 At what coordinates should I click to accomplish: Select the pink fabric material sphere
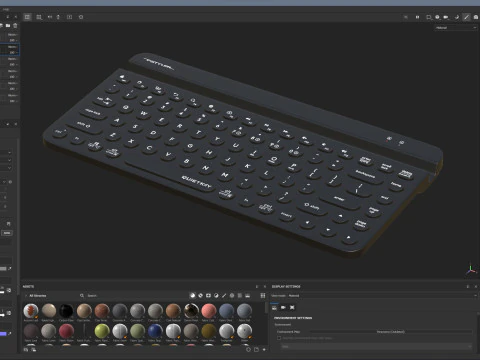(209, 310)
